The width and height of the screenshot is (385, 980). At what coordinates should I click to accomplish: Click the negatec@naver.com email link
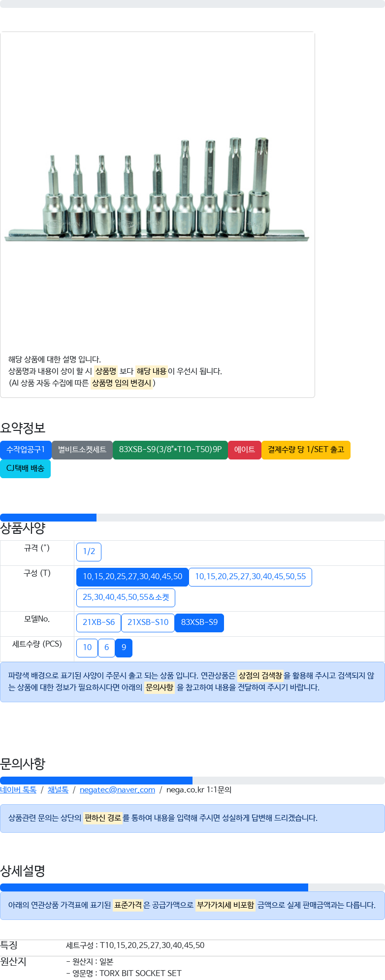(x=117, y=790)
